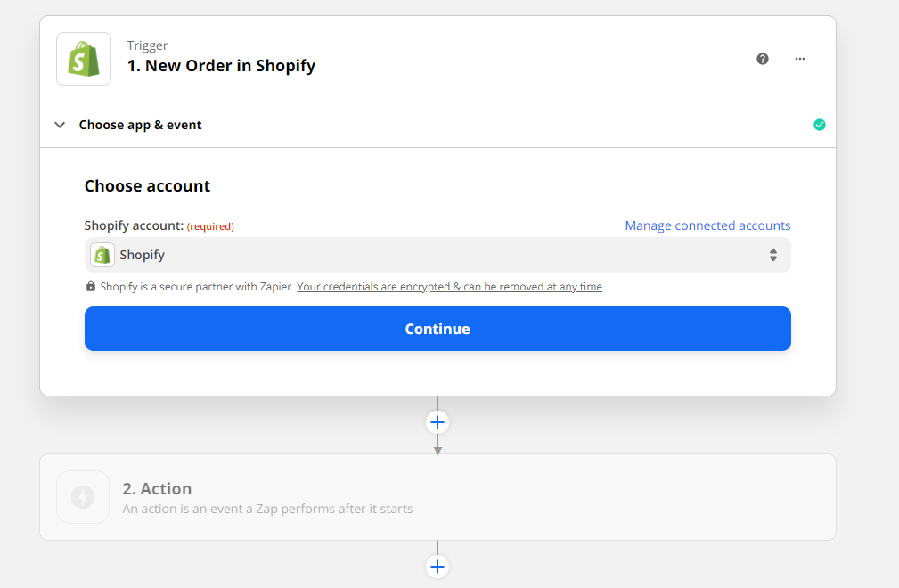
Task: Click the Choose account heading
Action: click(x=147, y=186)
